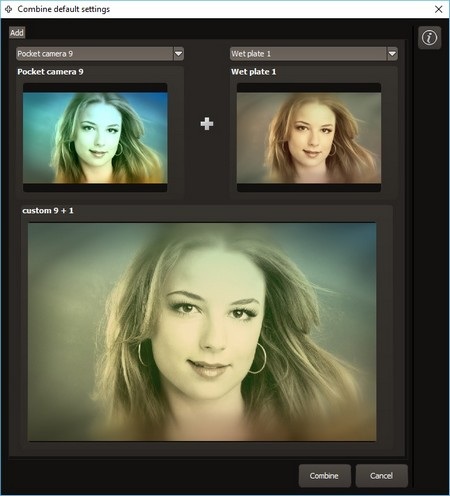Click the custom 9 + 1 heading
Viewport: 450px width, 496px height.
(x=48, y=211)
